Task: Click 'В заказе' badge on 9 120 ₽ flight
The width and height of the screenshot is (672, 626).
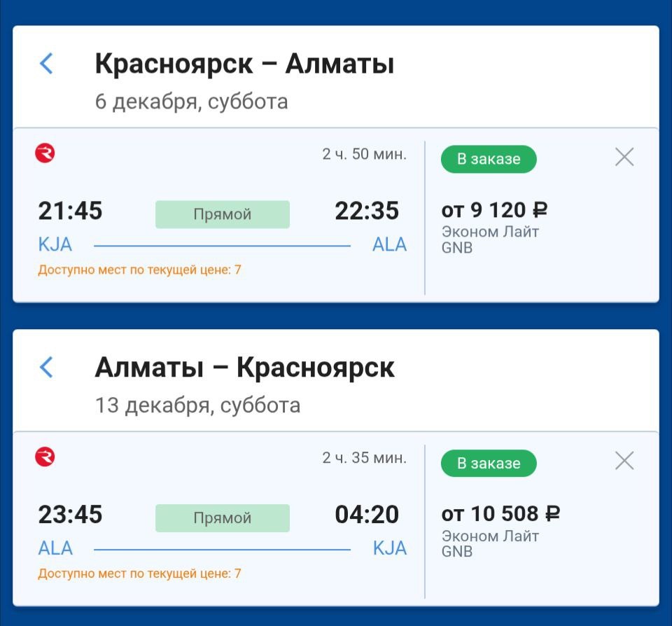Action: pyautogui.click(x=489, y=159)
